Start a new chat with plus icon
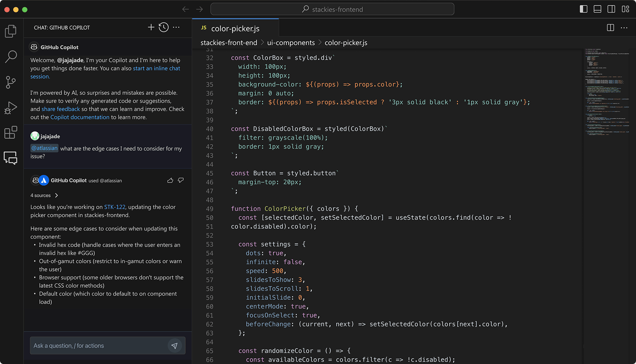636x364 pixels. click(x=151, y=27)
